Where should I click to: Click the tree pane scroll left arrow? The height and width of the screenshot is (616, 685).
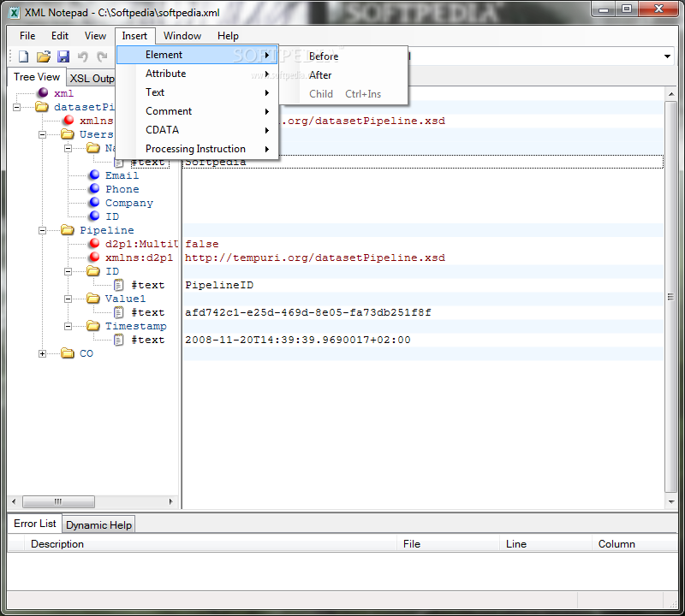point(14,501)
